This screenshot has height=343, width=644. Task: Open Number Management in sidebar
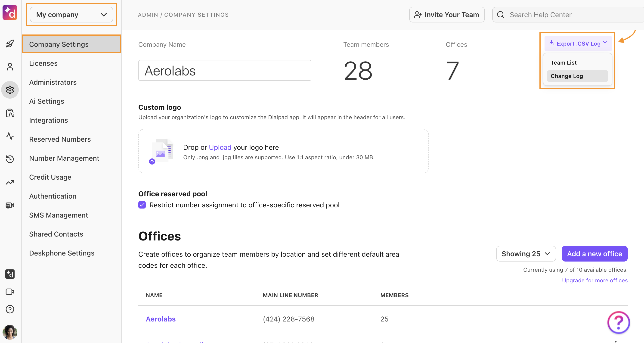[64, 158]
